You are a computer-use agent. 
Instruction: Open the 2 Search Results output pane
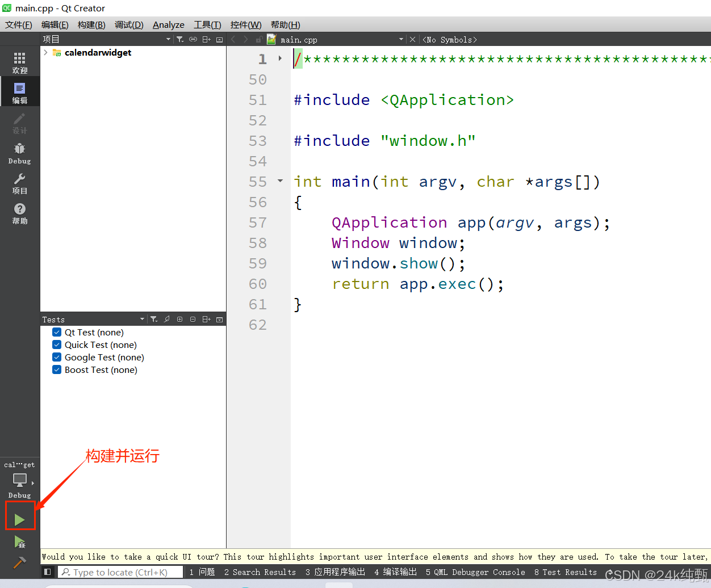pos(260,572)
